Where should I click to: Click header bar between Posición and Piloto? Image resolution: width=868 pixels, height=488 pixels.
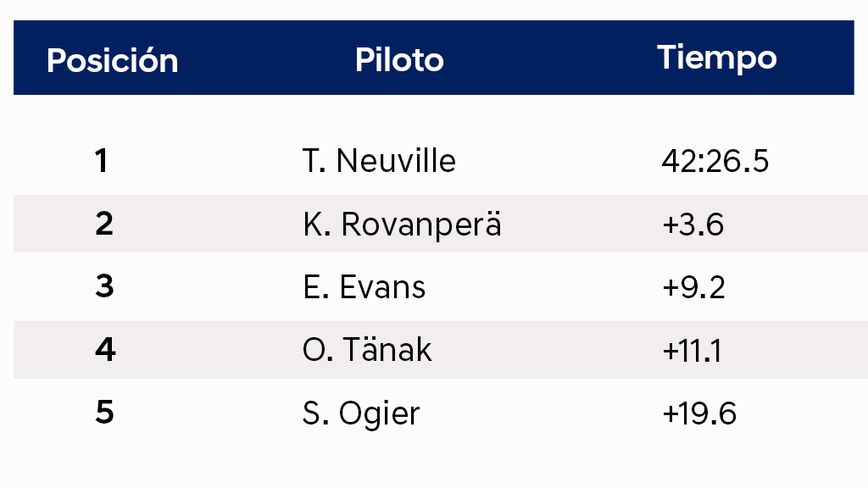pyautogui.click(x=267, y=59)
